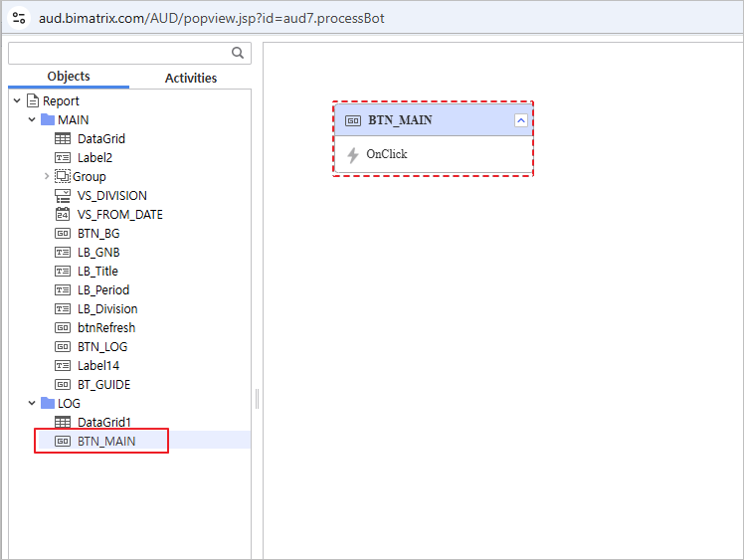This screenshot has width=744, height=560.
Task: Collapse the LOG folder node
Action: (32, 404)
